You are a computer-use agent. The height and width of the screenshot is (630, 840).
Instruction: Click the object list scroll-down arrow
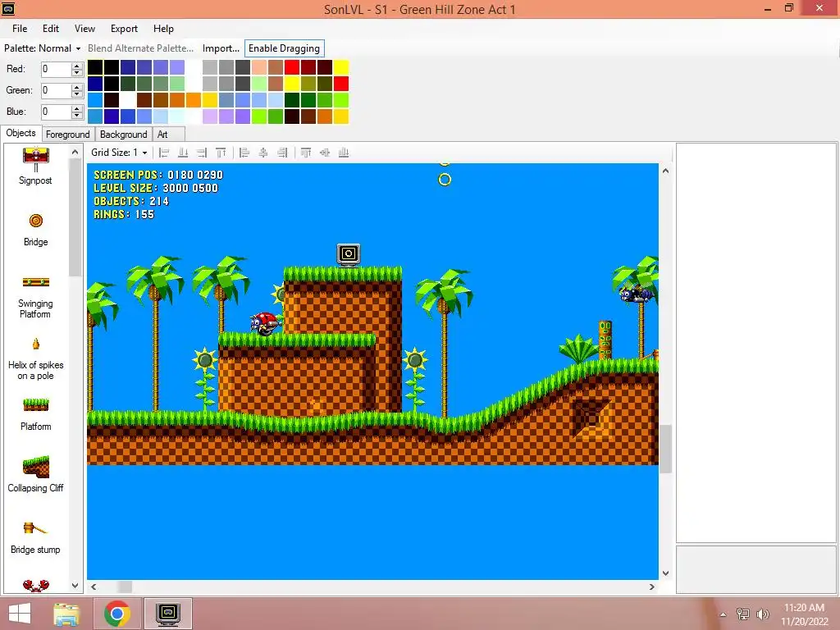click(75, 585)
